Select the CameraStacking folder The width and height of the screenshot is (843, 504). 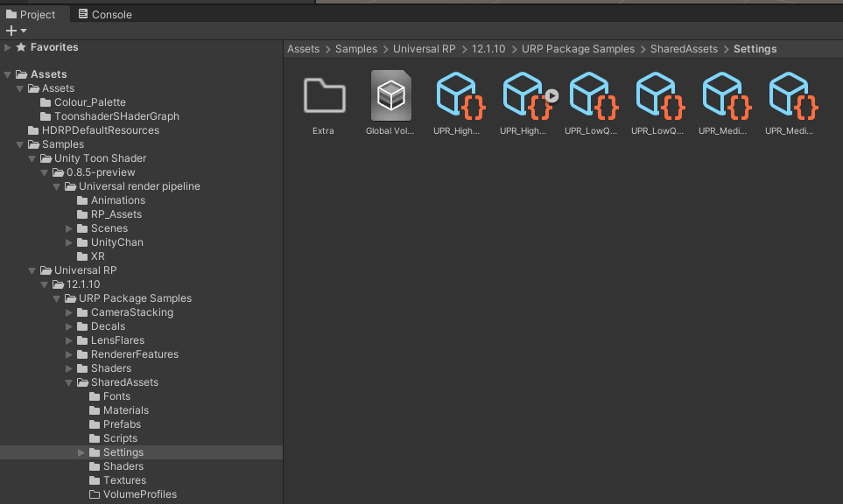pyautogui.click(x=125, y=312)
